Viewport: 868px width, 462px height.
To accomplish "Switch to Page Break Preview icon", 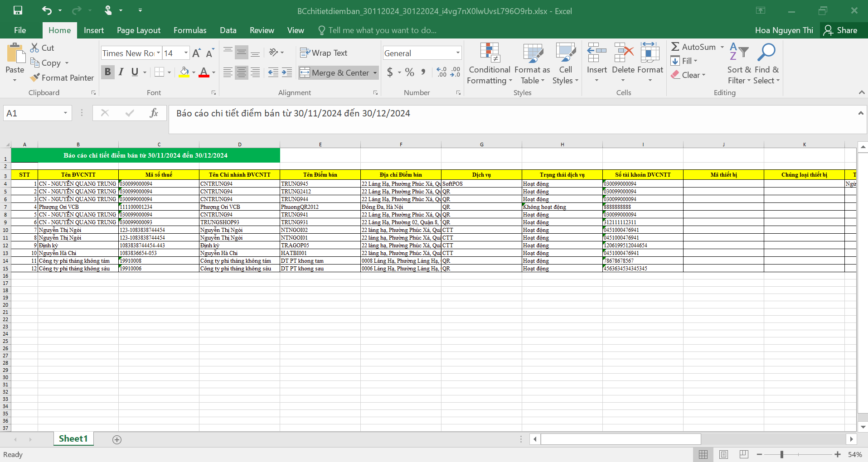I will (x=744, y=454).
